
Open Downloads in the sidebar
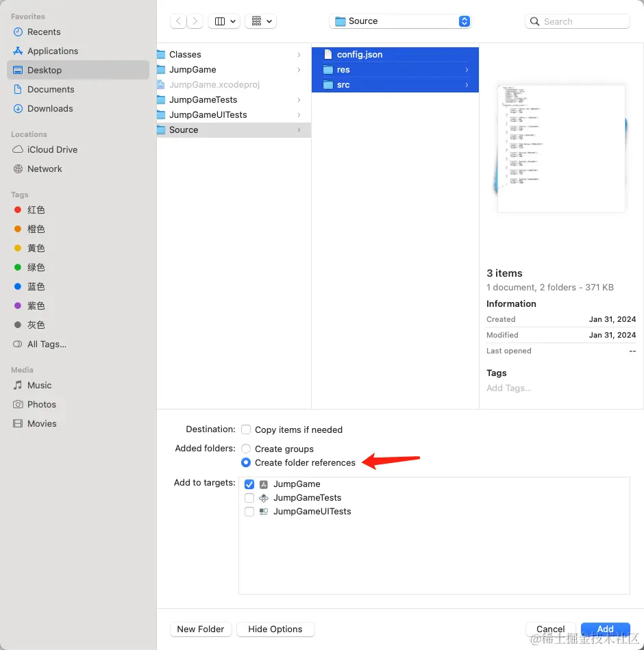click(78, 109)
